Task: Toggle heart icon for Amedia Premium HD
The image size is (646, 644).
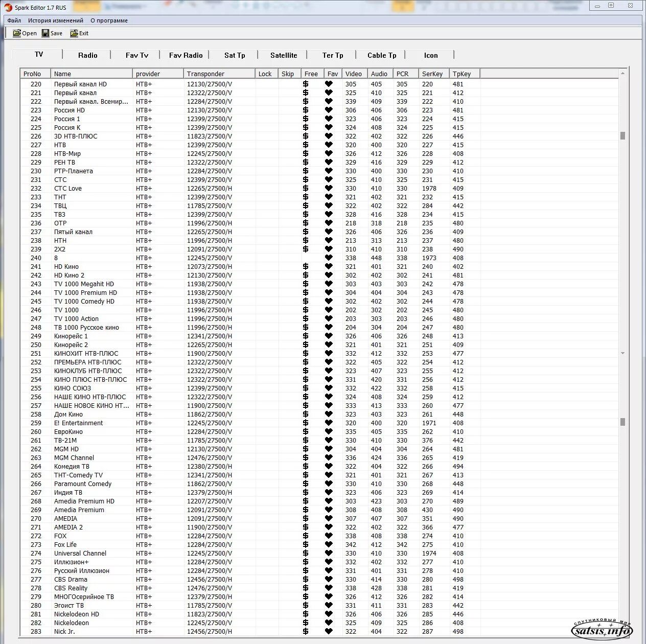Action: pyautogui.click(x=329, y=501)
